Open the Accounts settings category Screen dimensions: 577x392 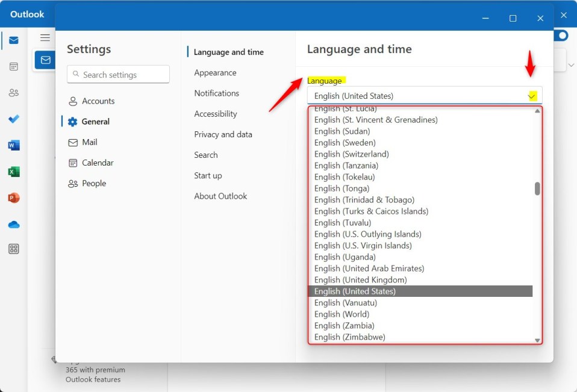tap(92, 101)
